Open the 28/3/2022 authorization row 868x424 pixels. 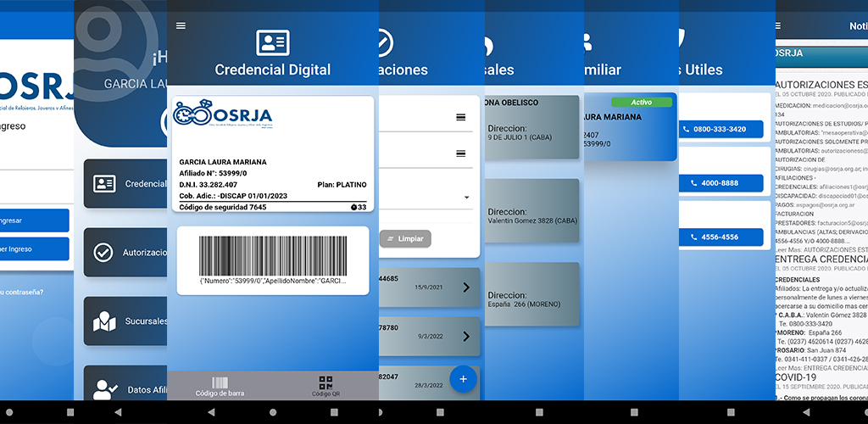430,382
